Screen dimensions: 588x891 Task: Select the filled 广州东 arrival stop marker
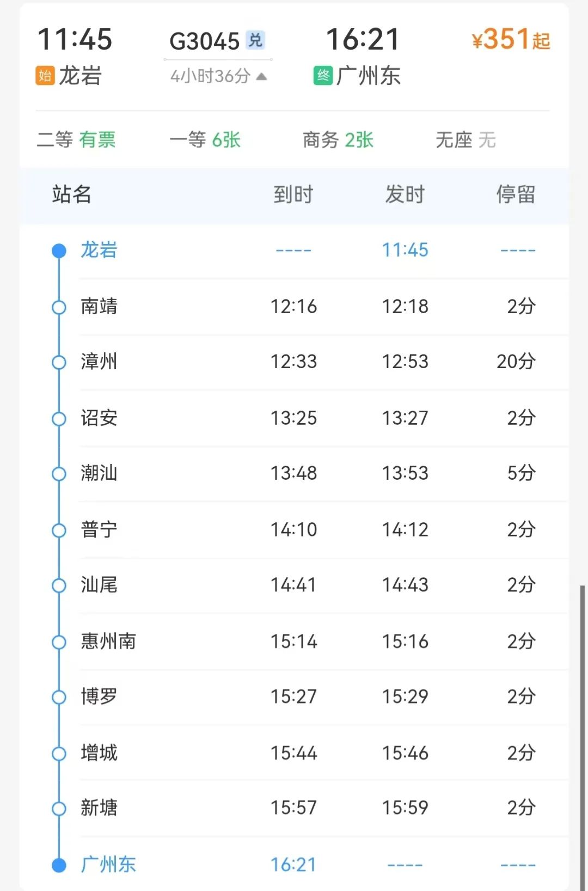pos(59,865)
